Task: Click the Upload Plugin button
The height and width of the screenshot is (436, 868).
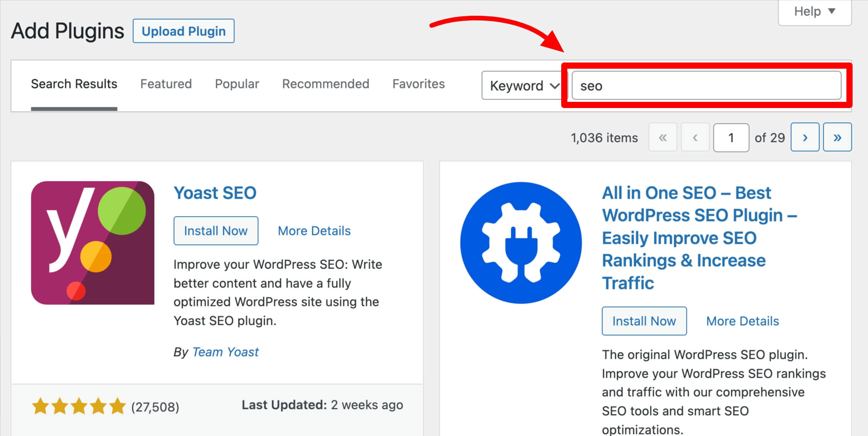Action: 183,31
